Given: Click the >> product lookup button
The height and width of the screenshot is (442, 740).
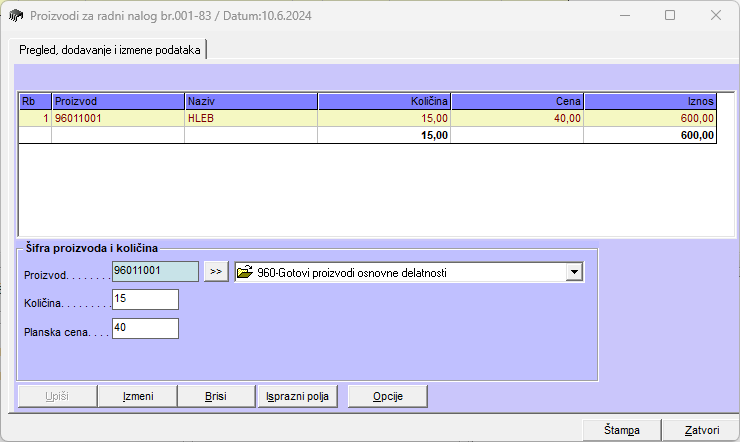Looking at the screenshot, I should pyautogui.click(x=216, y=271).
